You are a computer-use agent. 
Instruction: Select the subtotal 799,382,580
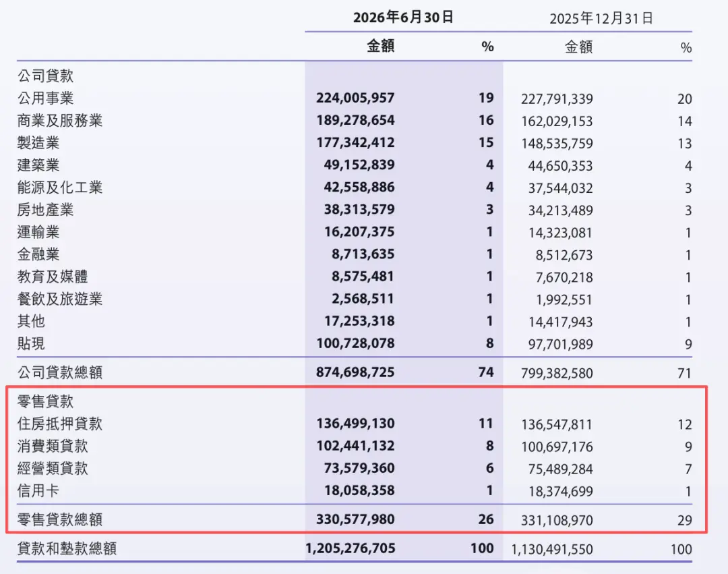point(557,373)
